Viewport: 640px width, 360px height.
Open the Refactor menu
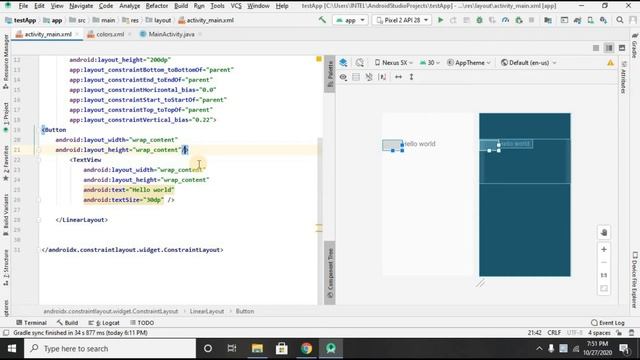point(157,6)
